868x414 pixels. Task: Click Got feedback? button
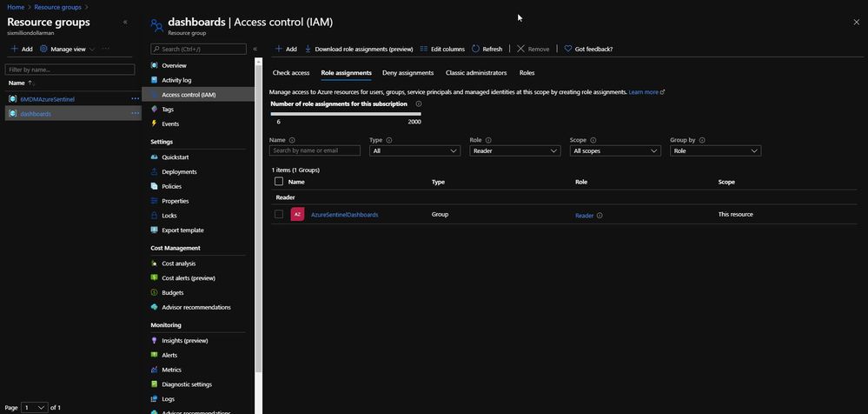pyautogui.click(x=588, y=49)
